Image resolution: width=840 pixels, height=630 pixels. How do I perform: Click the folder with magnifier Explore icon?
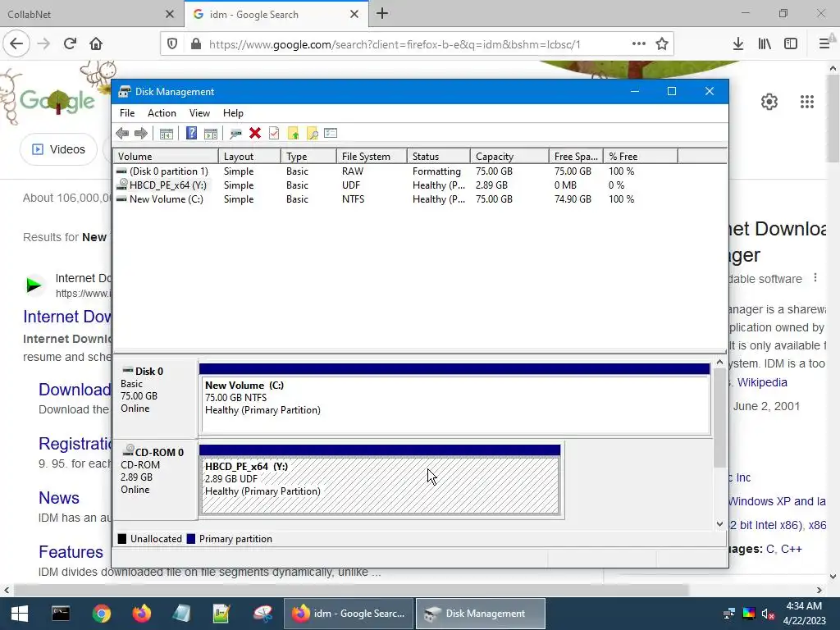[x=313, y=134]
